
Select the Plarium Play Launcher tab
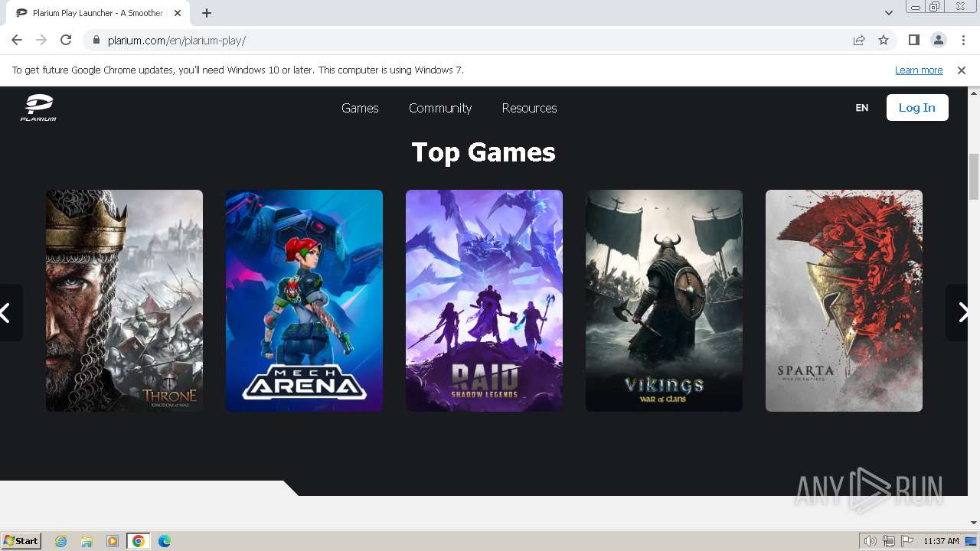point(98,13)
